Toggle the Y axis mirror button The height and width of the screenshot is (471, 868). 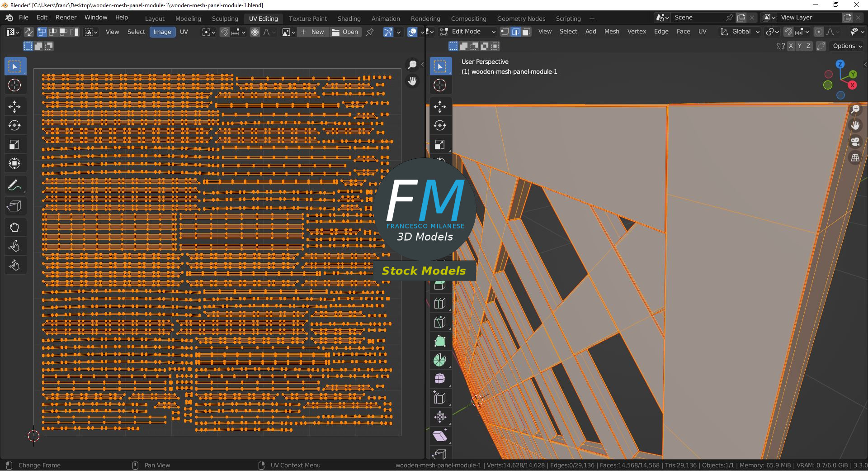[x=799, y=46]
